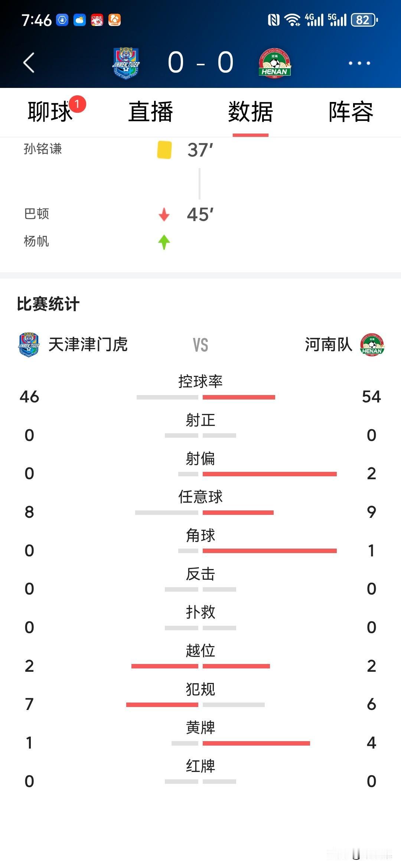Tap team name 河南队
This screenshot has height=868, width=401.
coord(329,345)
